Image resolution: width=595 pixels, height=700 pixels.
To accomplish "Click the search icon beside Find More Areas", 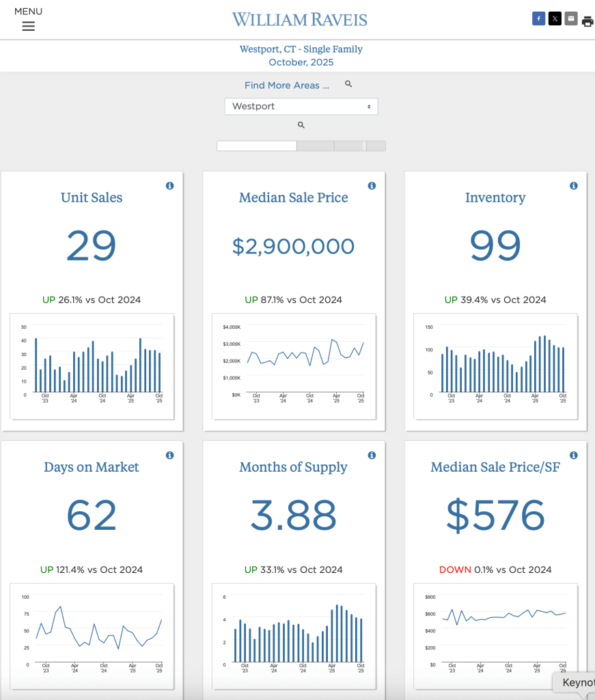I will [x=348, y=84].
